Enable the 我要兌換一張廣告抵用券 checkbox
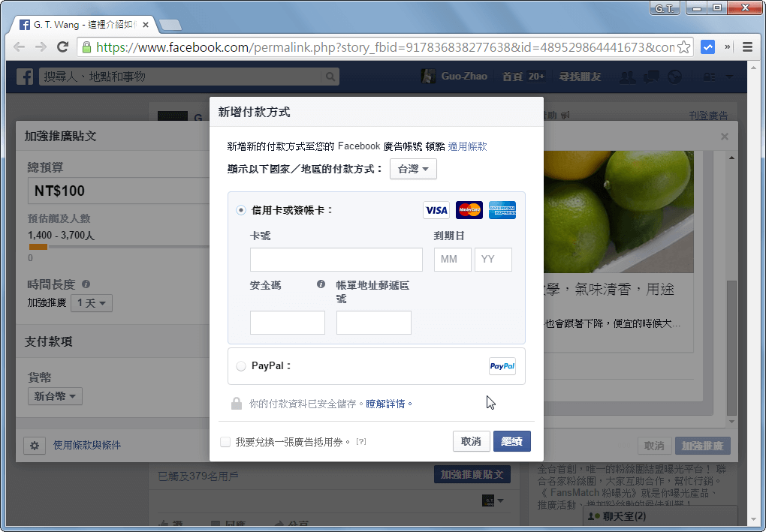 [225, 441]
